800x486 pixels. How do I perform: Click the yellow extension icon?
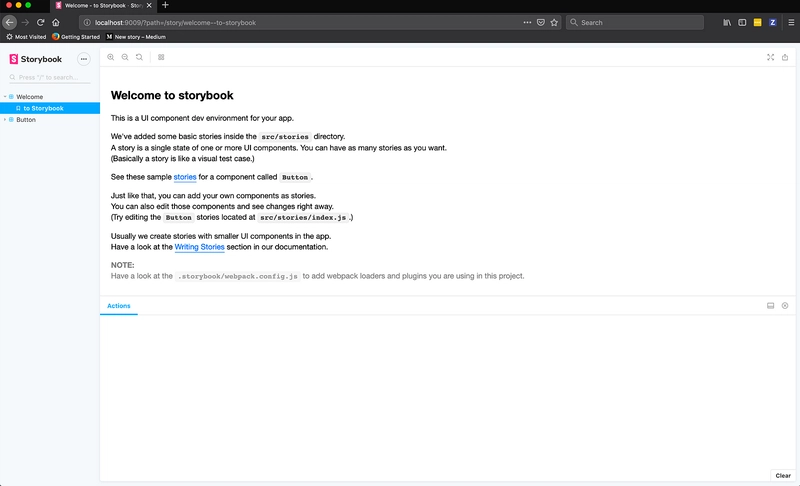point(758,22)
